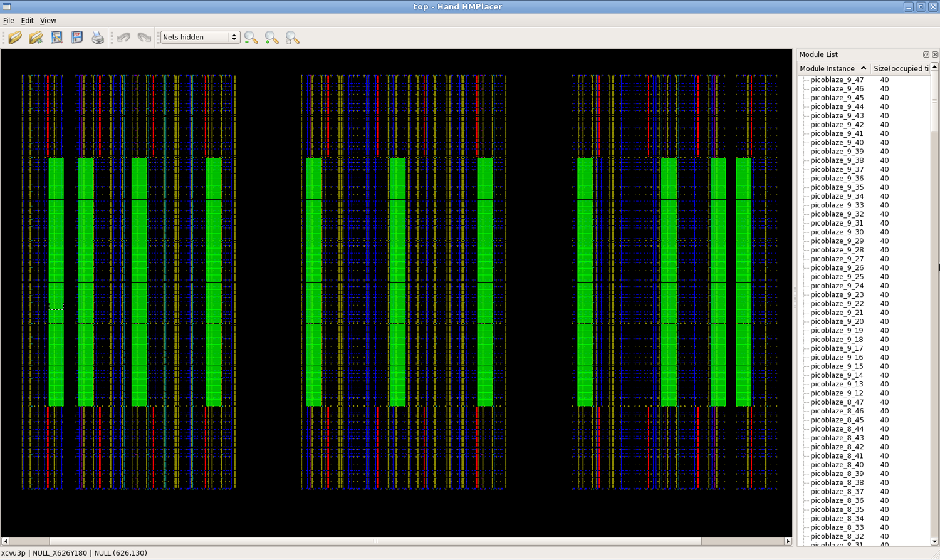
Task: Export to PDF via the floppy icon
Action: (77, 38)
